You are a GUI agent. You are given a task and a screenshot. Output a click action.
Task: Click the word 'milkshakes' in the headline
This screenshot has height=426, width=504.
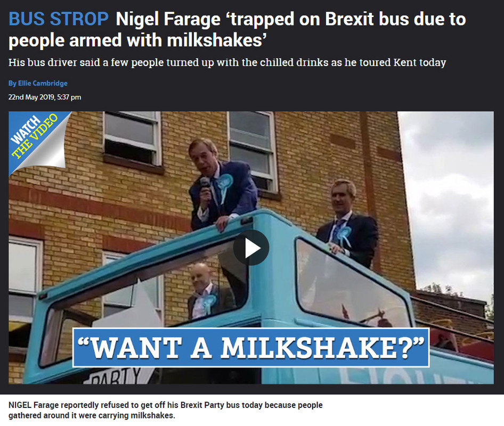click(215, 40)
